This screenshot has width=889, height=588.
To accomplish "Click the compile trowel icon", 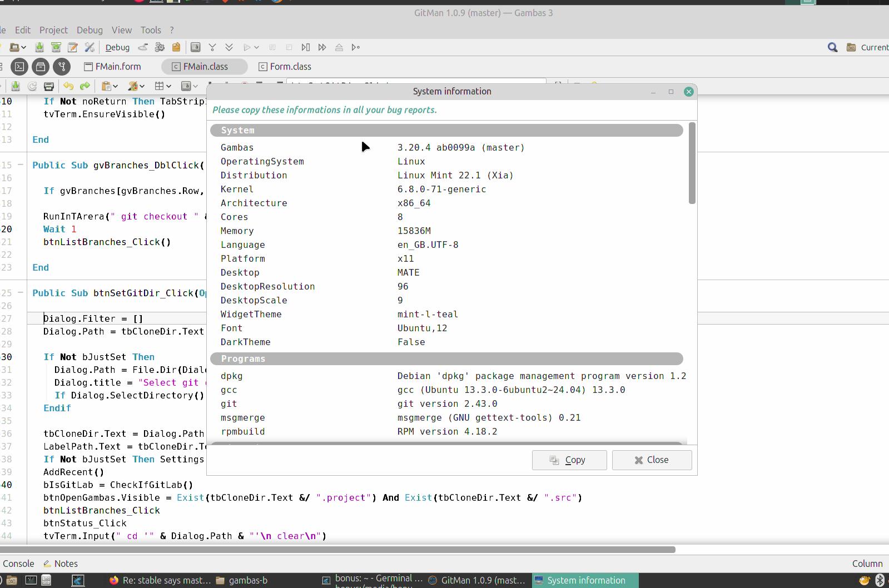I will 143,47.
